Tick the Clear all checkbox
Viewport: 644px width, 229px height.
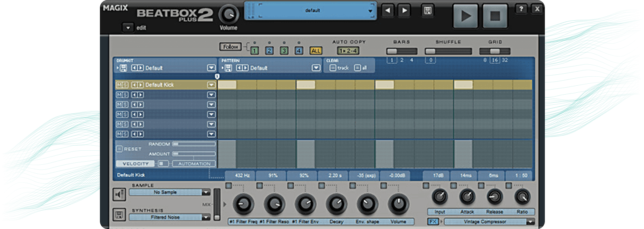357,68
